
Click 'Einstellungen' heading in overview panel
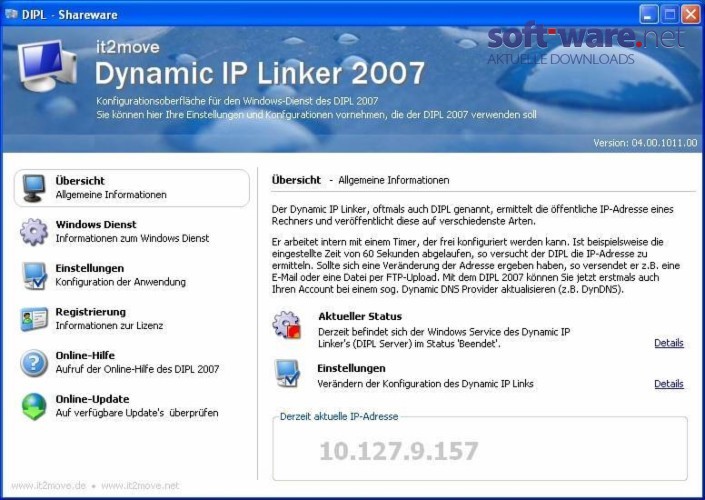[351, 368]
